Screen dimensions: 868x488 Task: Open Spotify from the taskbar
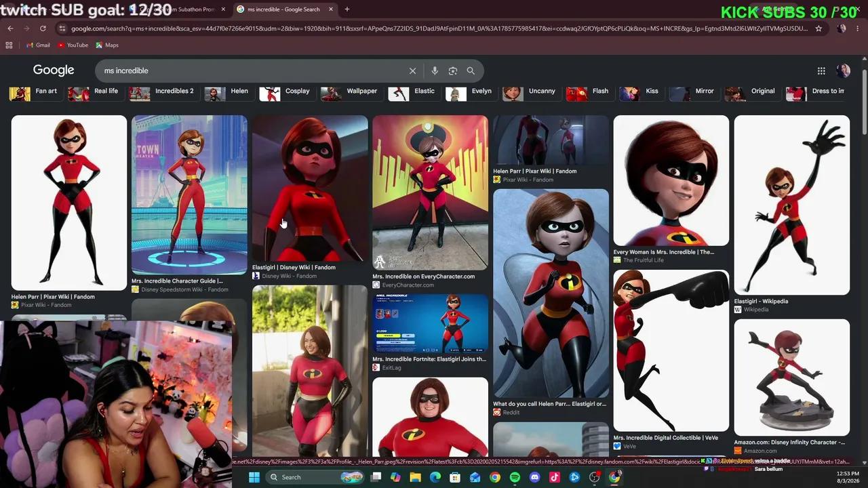point(515,477)
